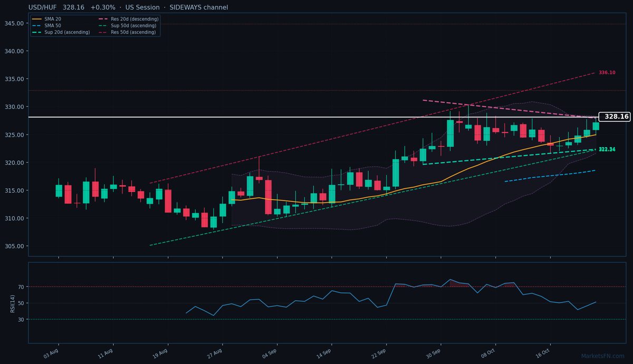This screenshot has height=364, width=633.
Task: Click the 14 Sep date label
Action: pyautogui.click(x=324, y=352)
